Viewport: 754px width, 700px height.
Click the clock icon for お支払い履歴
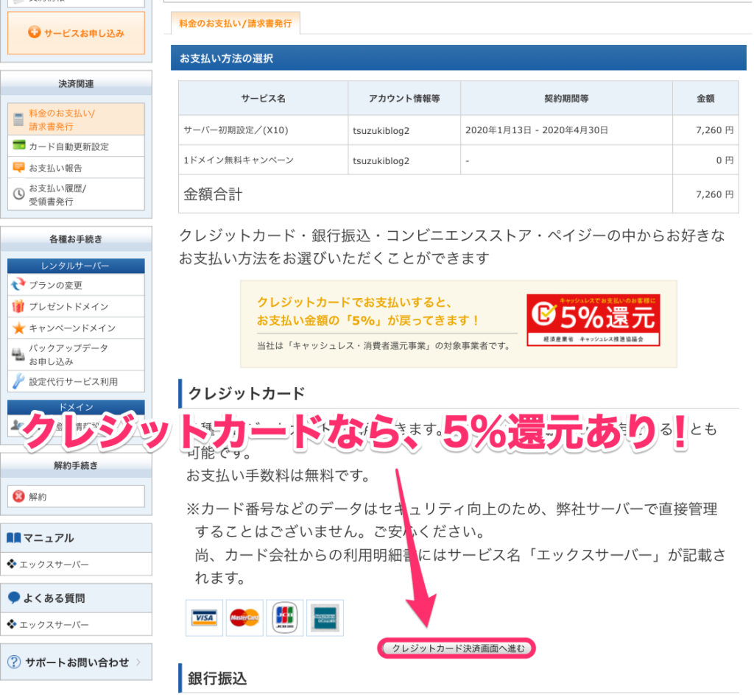coord(18,194)
